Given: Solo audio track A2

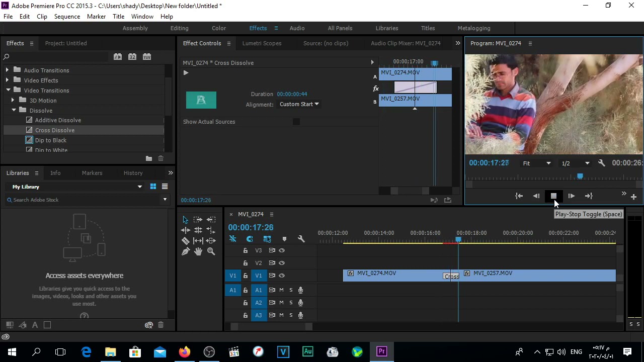Looking at the screenshot, I should coord(291,303).
